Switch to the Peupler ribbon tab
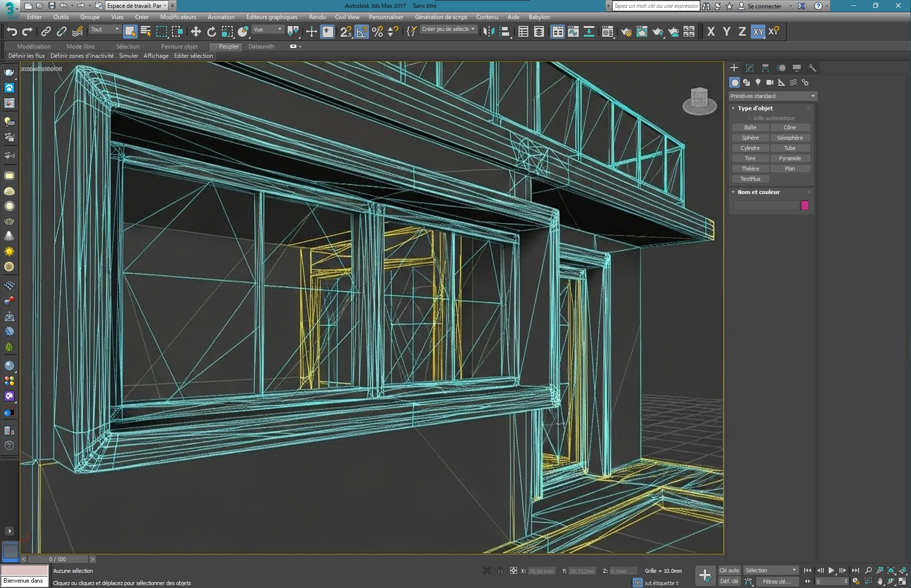This screenshot has width=911, height=588. pos(229,47)
